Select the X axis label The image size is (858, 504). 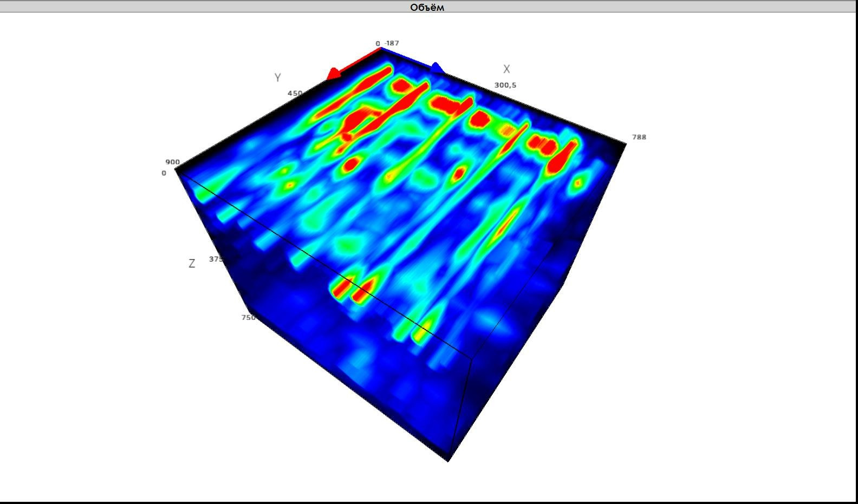coord(506,69)
